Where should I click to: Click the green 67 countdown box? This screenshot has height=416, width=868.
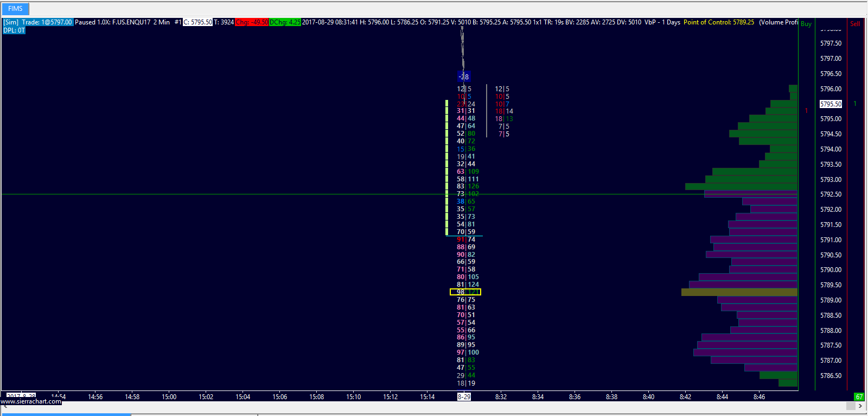859,397
